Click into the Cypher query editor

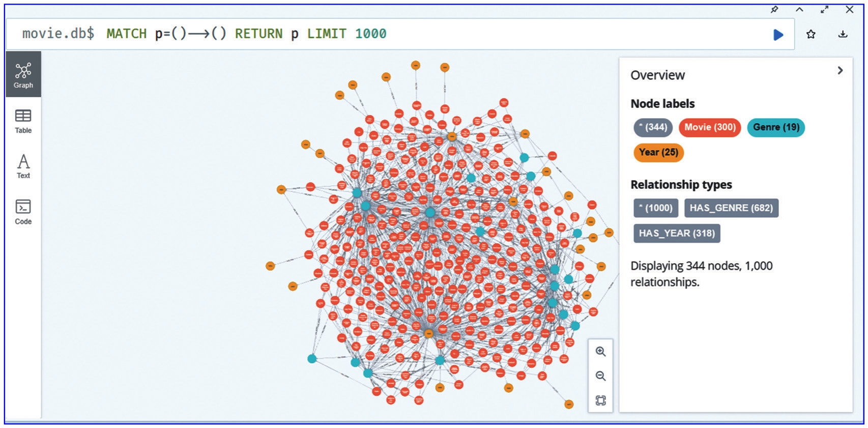click(x=509, y=34)
